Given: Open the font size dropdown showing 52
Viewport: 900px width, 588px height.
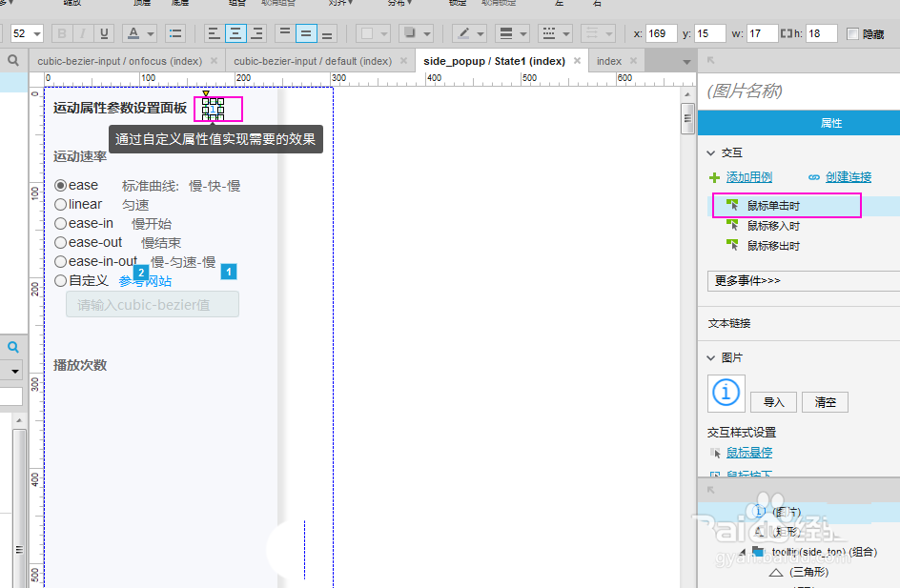Looking at the screenshot, I should point(25,32).
